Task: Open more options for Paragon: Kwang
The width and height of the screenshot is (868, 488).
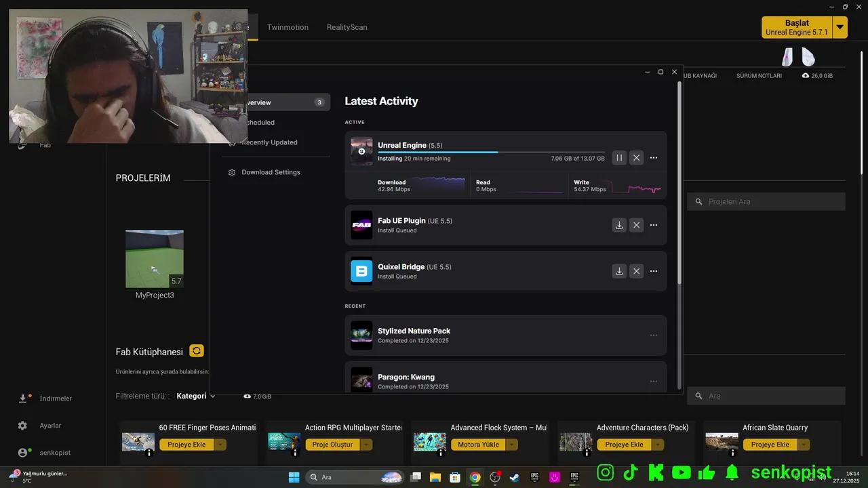Action: [x=654, y=382]
